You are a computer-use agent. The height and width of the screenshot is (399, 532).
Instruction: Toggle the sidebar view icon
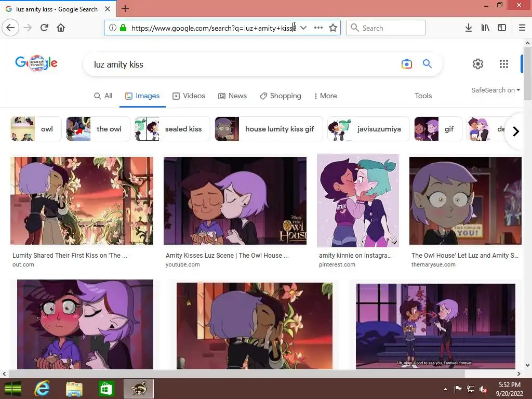(x=502, y=28)
